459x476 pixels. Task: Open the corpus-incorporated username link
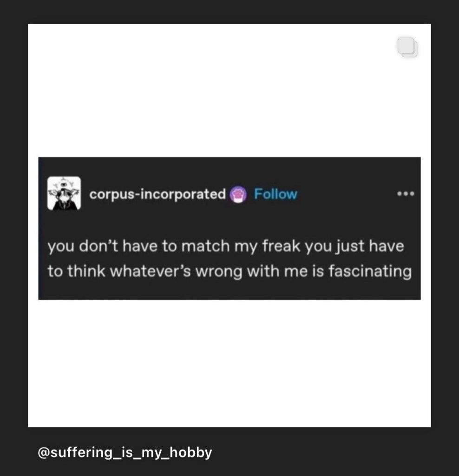pos(157,194)
